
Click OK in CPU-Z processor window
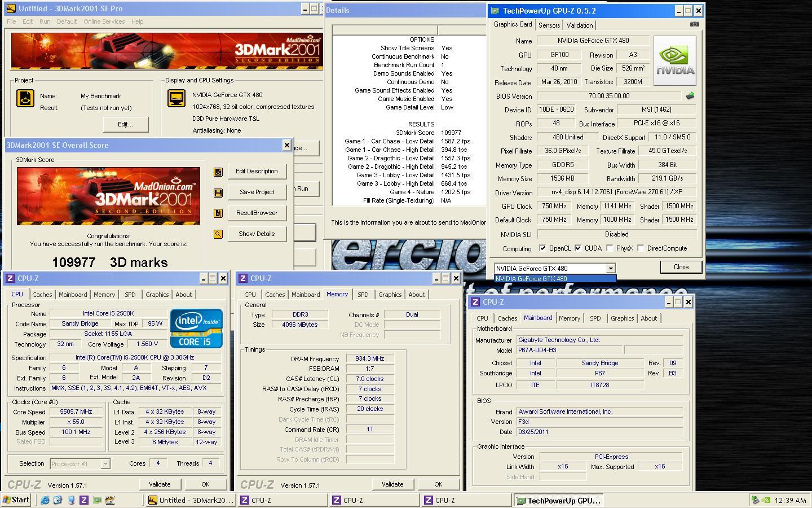coord(205,484)
